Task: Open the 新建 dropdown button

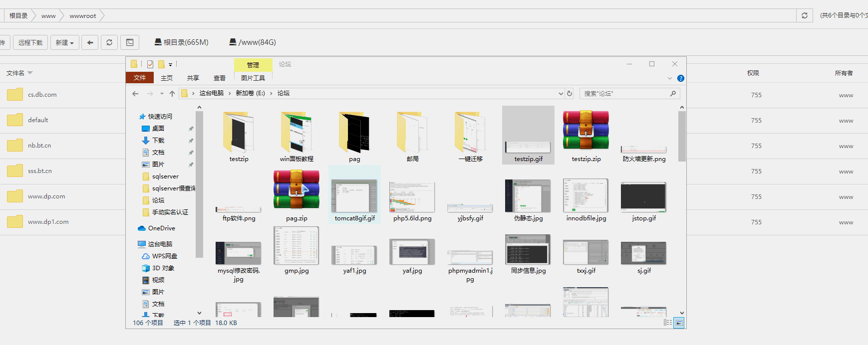Action: click(64, 42)
